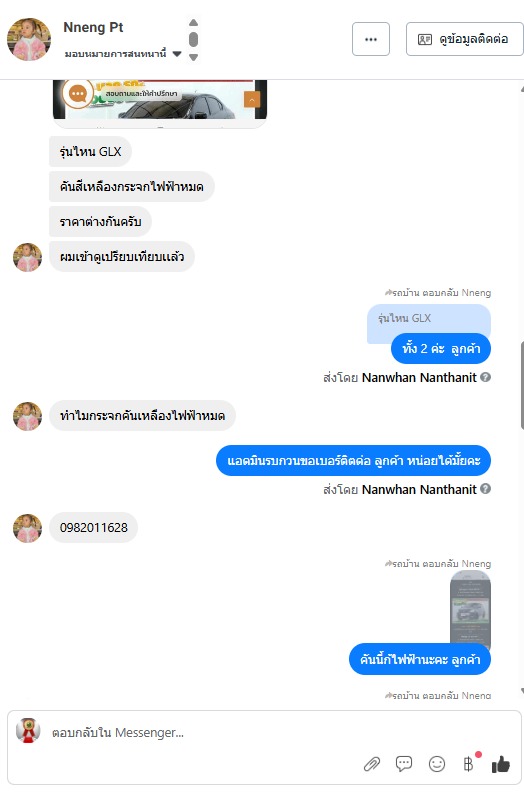Click the contact card icon in header
This screenshot has height=794, width=524.
[x=425, y=39]
